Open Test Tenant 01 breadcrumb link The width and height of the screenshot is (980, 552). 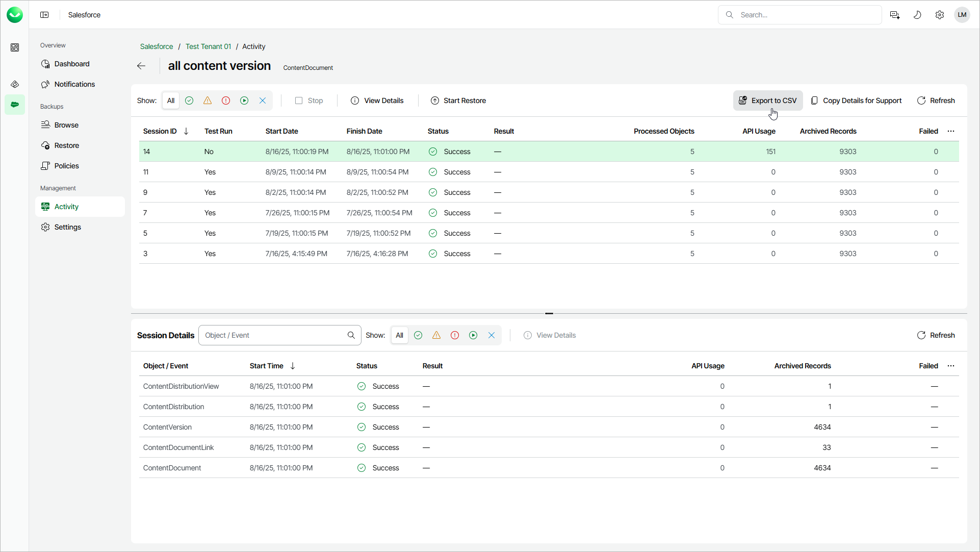pos(208,46)
